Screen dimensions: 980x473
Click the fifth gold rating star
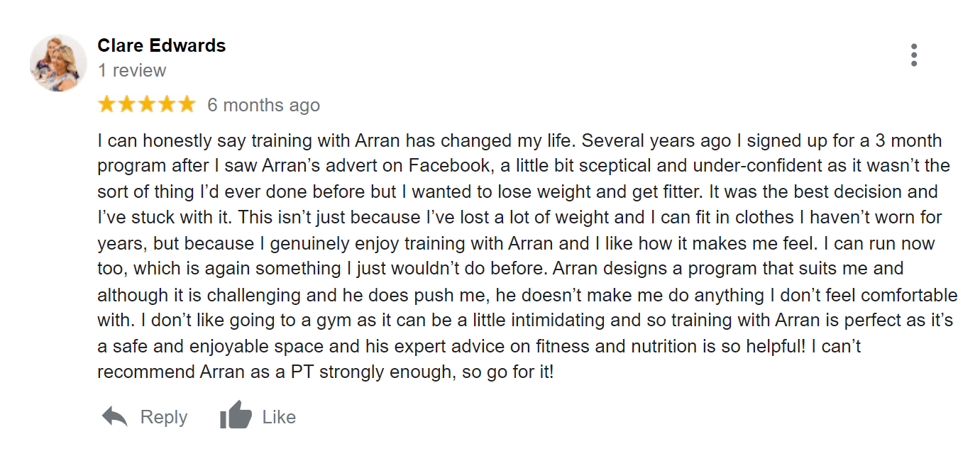point(187,105)
